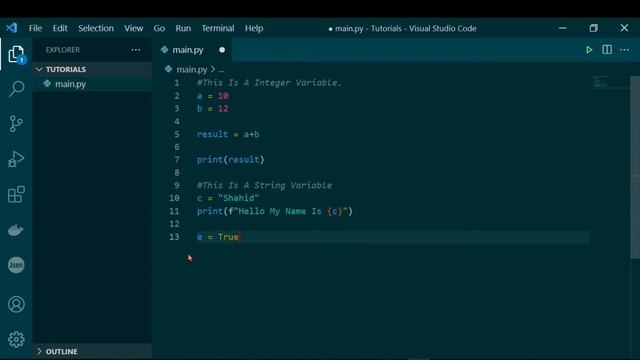The height and width of the screenshot is (360, 640).
Task: Split the editor right
Action: (x=607, y=50)
